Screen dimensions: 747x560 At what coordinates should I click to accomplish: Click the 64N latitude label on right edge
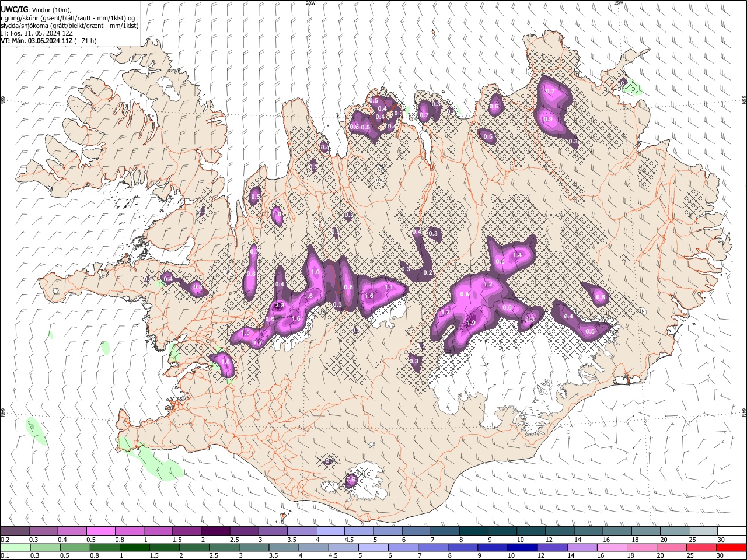click(x=744, y=412)
